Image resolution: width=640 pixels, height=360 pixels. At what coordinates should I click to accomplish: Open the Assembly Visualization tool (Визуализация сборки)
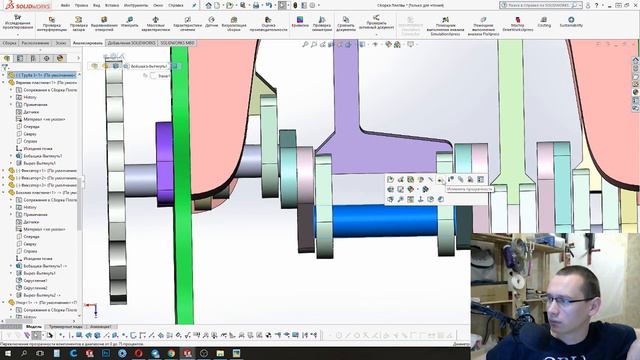click(x=234, y=24)
